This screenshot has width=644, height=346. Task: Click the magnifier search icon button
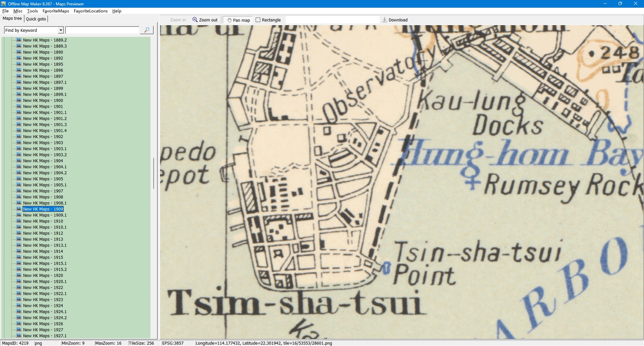pyautogui.click(x=147, y=30)
